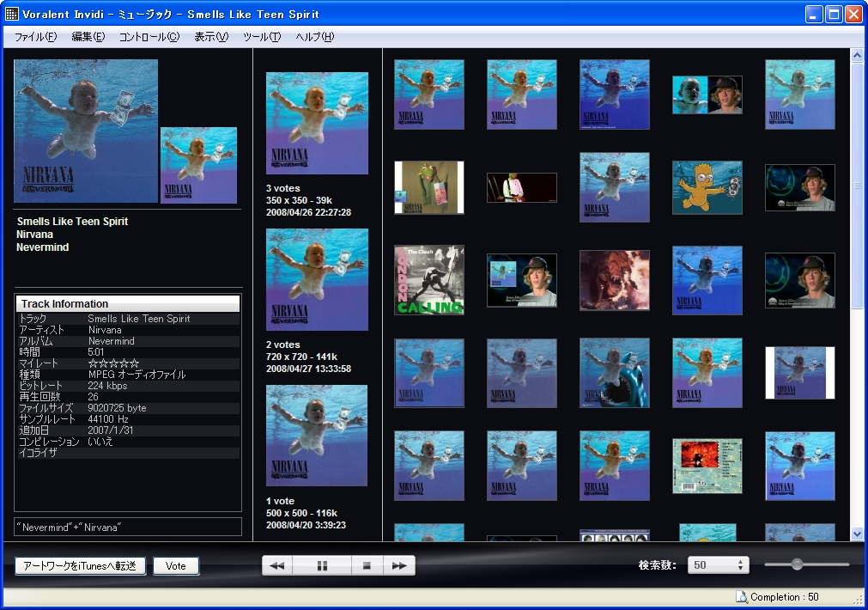Click the search query field "Nevermind"+"Nirvana"
This screenshot has height=610, width=868.
click(x=128, y=527)
